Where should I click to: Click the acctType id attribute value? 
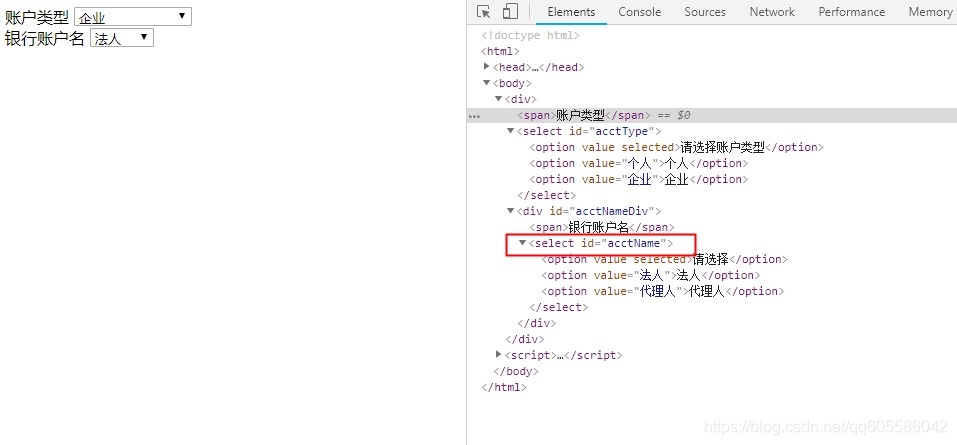pyautogui.click(x=621, y=131)
